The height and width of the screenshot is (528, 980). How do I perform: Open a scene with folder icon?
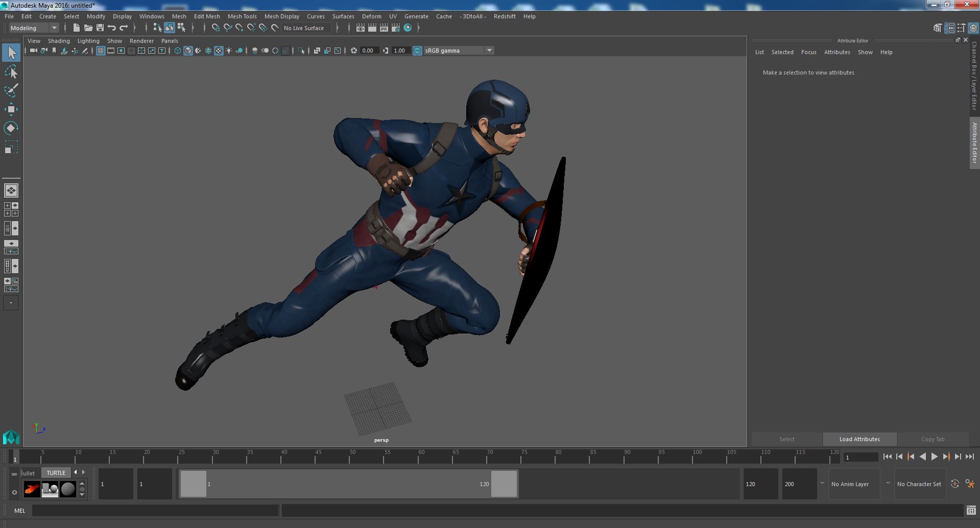point(88,28)
